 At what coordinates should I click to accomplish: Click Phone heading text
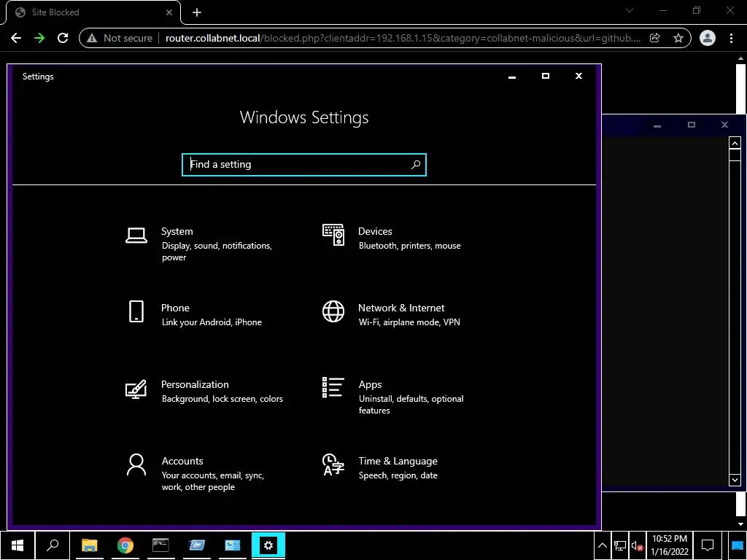pos(175,308)
